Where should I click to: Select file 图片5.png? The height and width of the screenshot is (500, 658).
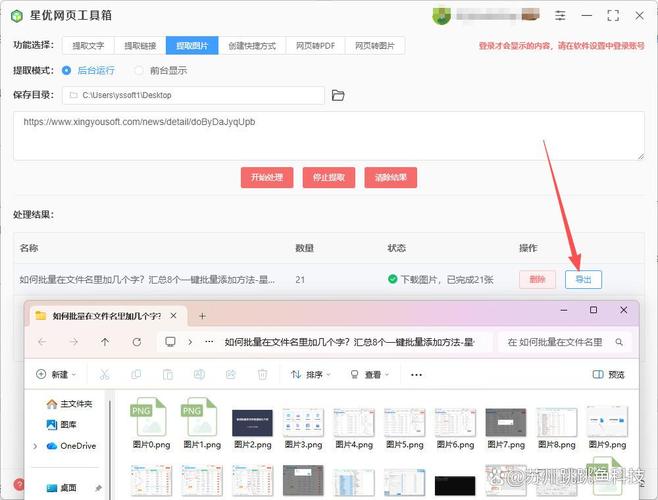pos(405,428)
